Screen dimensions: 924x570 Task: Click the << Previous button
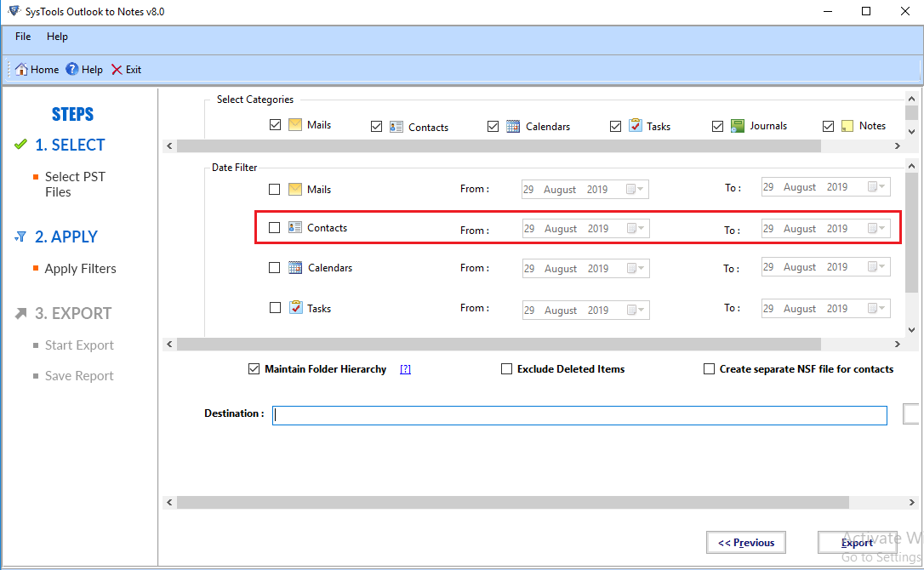click(746, 542)
